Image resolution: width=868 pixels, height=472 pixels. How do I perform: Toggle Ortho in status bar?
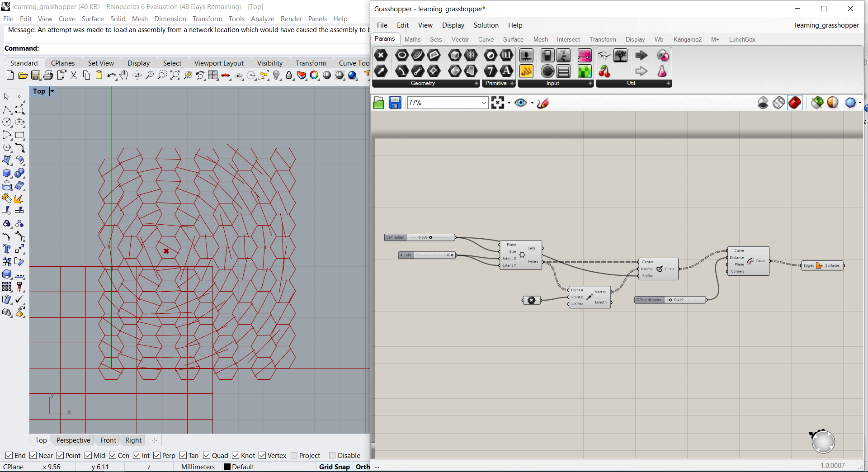[363, 467]
